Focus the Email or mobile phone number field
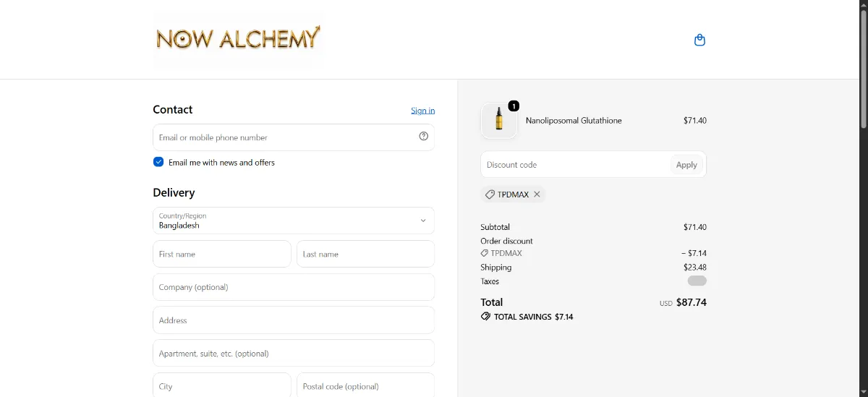The width and height of the screenshot is (868, 397). coord(294,137)
